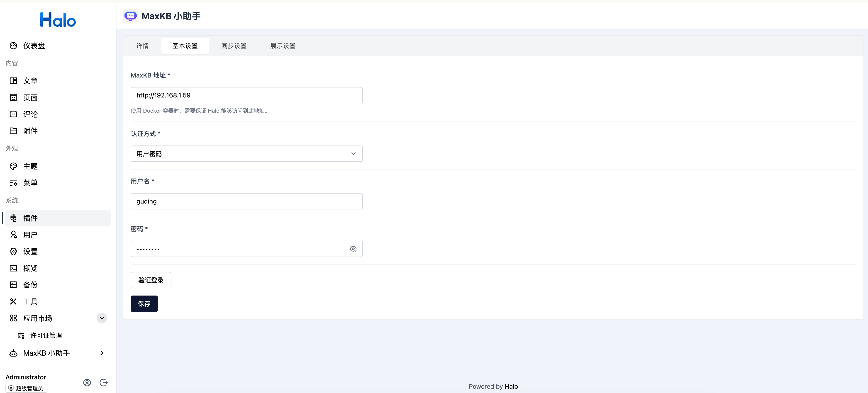868x393 pixels.
Task: Open the user profile icon at bottom
Action: click(x=87, y=383)
